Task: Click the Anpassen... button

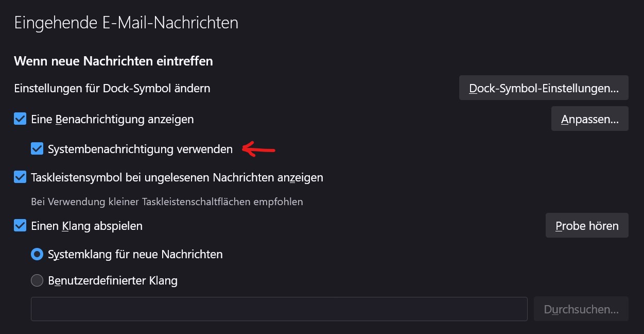Action: pos(589,119)
